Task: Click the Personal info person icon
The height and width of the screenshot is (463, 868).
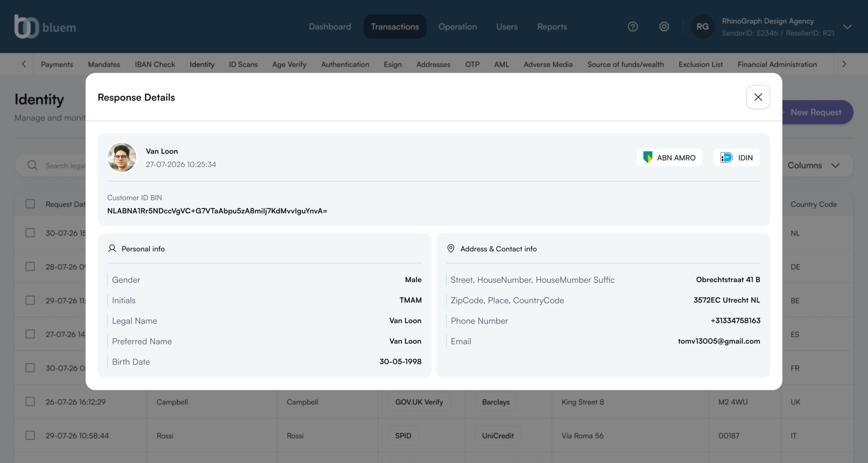Action: [x=112, y=248]
